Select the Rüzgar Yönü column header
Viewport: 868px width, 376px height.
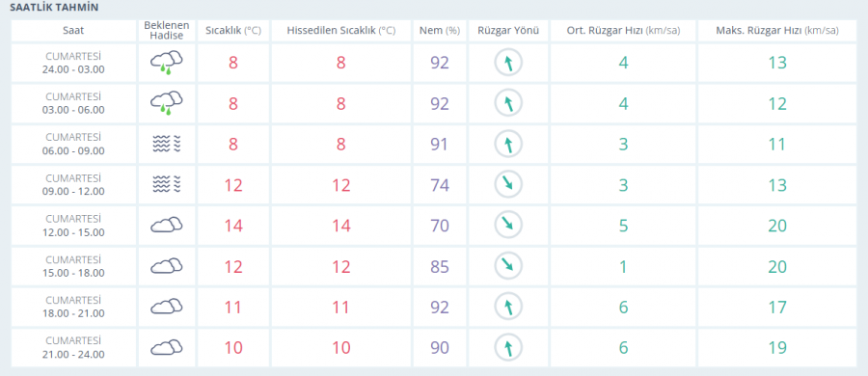click(x=508, y=31)
